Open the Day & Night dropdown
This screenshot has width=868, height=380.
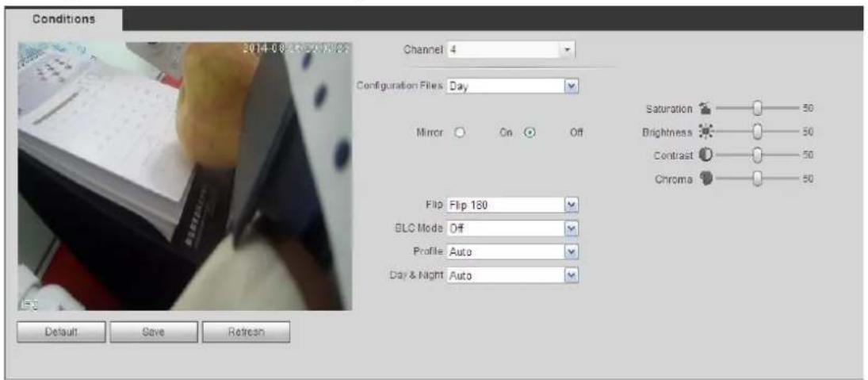coord(513,274)
